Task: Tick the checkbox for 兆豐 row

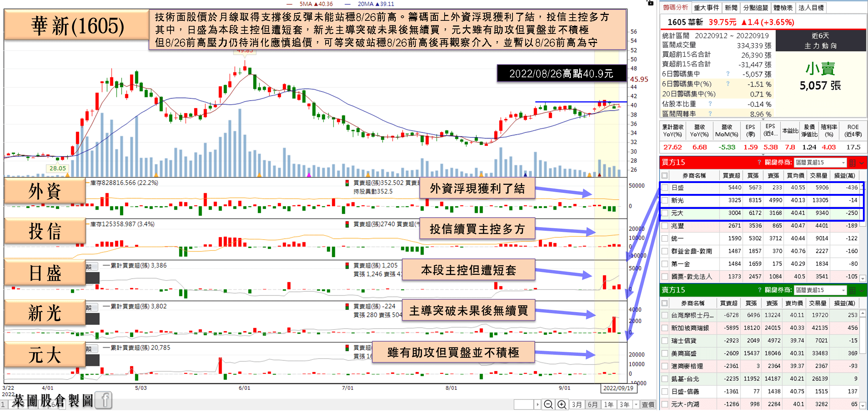Action: 665,226
